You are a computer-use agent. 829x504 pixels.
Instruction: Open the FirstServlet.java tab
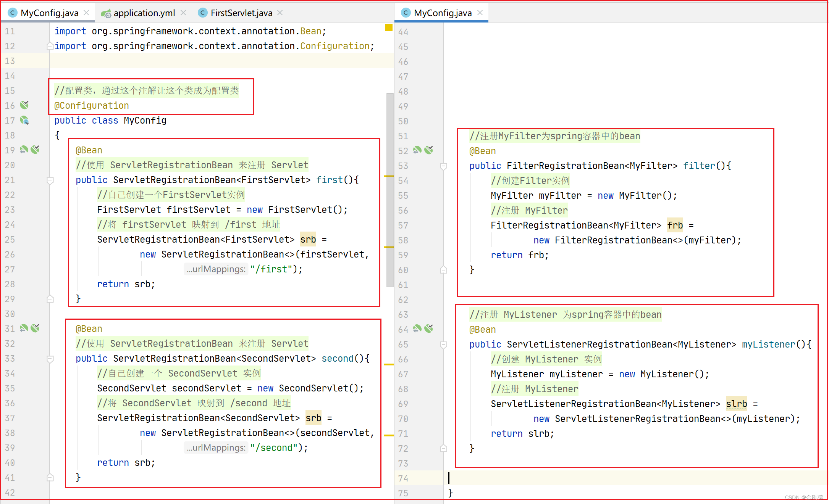pyautogui.click(x=241, y=13)
